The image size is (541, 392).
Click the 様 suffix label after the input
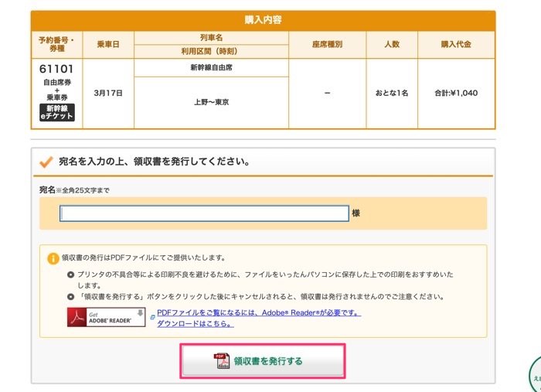pyautogui.click(x=356, y=213)
